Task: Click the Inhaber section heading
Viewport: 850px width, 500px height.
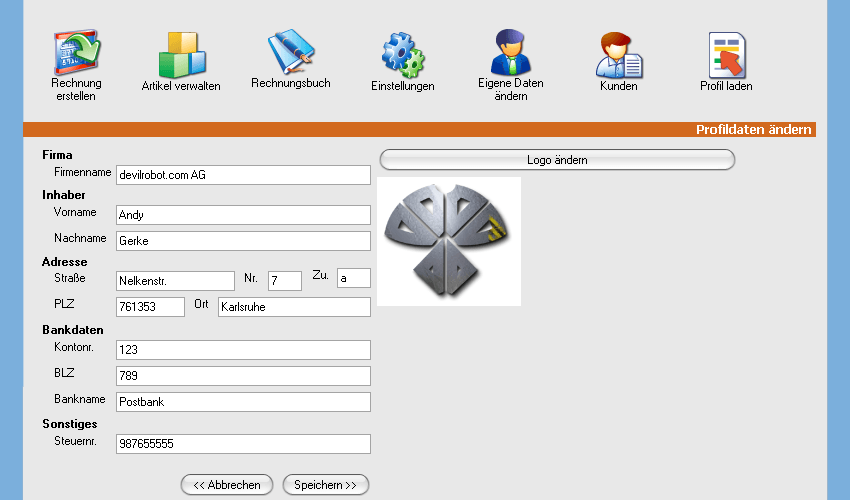Action: [64, 195]
